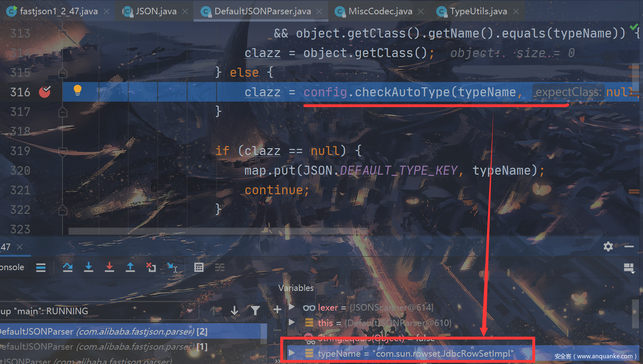Close the MiscCodec.java tab
The image size is (643, 364).
pos(421,11)
